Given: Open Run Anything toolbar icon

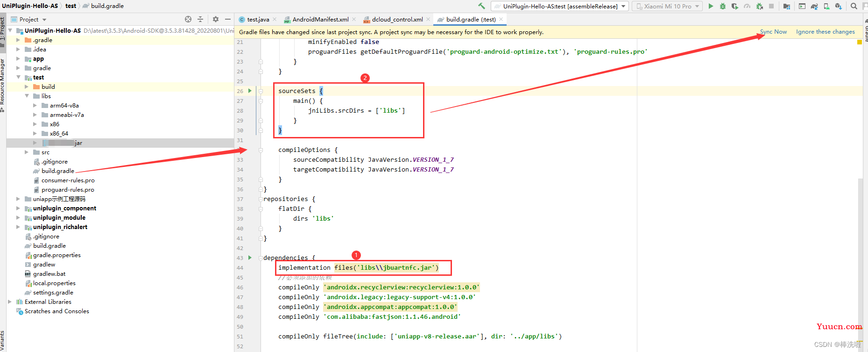Looking at the screenshot, I should 802,6.
